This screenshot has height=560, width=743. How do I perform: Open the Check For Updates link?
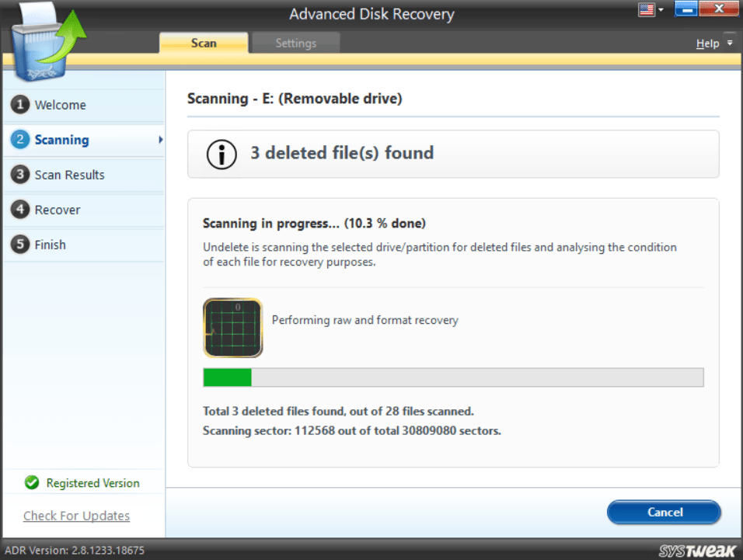click(x=76, y=516)
